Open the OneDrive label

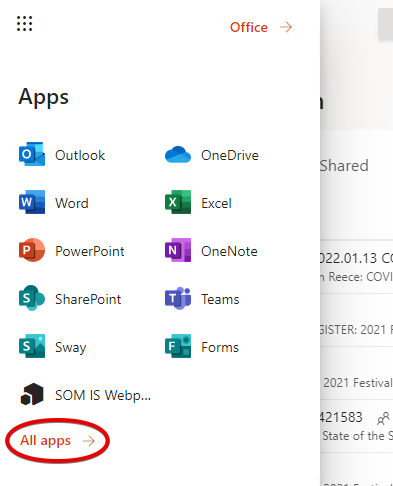click(x=230, y=155)
